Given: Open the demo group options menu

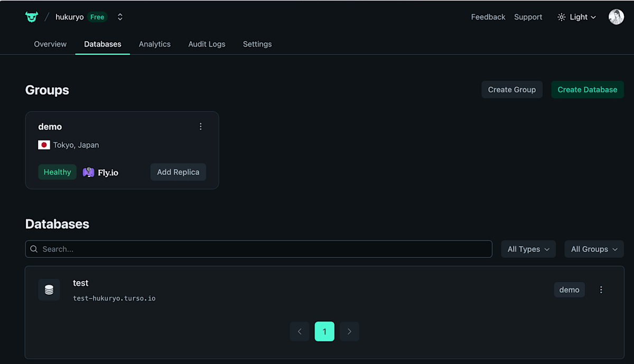Looking at the screenshot, I should coord(200,126).
